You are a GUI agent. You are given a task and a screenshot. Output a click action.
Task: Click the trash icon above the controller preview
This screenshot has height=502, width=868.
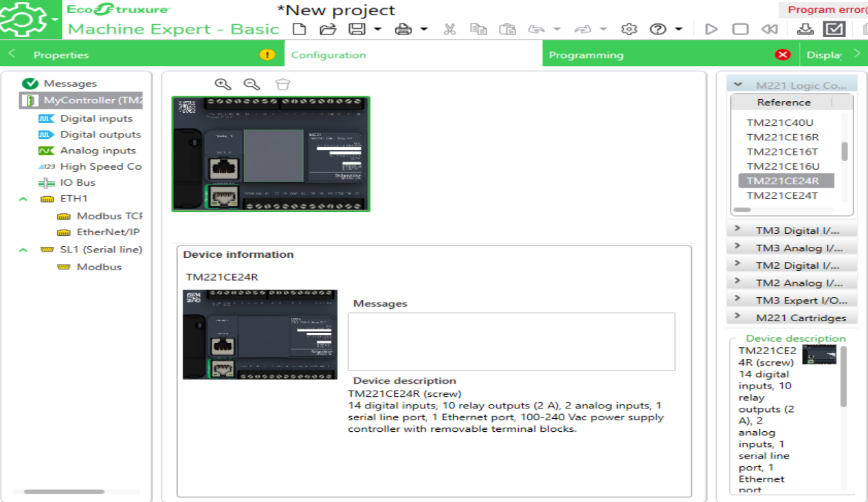point(282,83)
